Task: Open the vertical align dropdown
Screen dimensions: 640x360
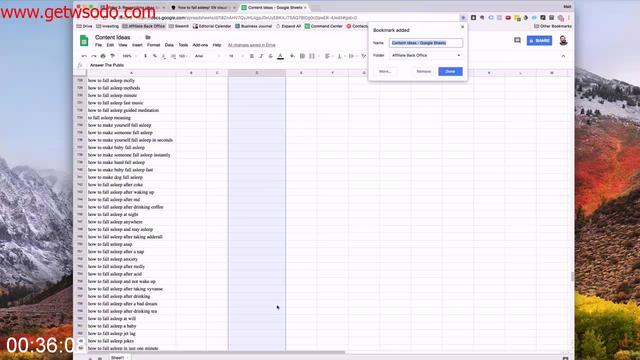Action: pos(340,56)
